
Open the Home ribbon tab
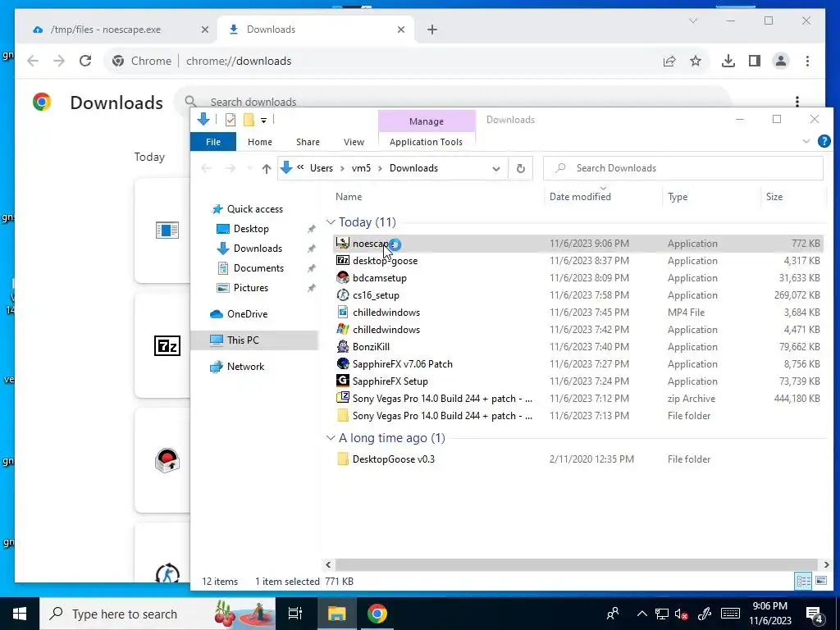click(260, 142)
